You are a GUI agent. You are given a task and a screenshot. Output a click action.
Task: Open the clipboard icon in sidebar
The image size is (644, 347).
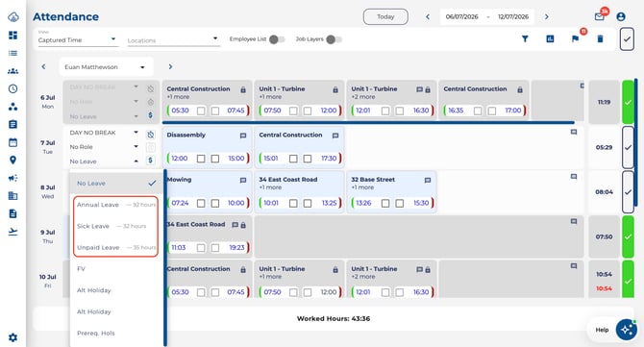tap(12, 124)
